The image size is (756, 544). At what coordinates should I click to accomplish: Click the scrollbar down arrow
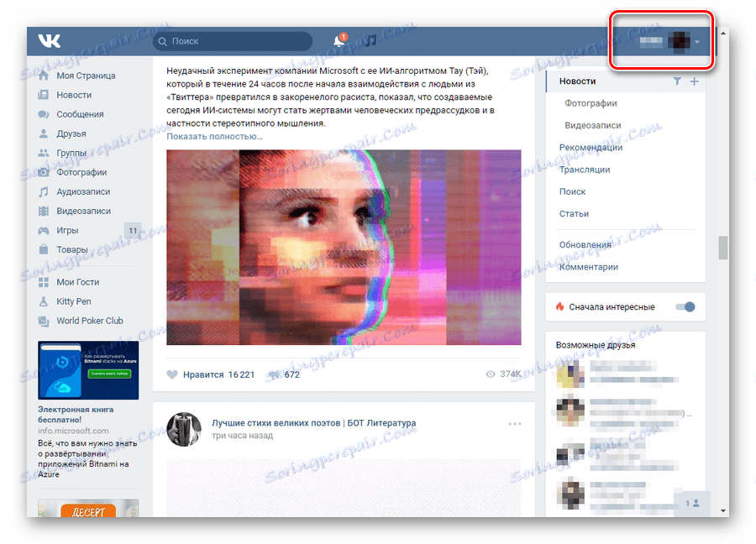[x=722, y=510]
